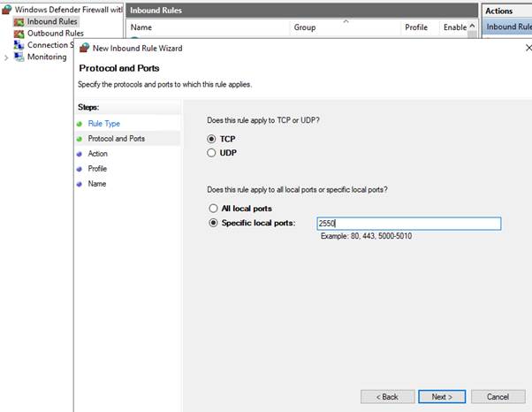Image resolution: width=532 pixels, height=412 pixels.
Task: Click the Connection Security Rules icon
Action: 19,45
